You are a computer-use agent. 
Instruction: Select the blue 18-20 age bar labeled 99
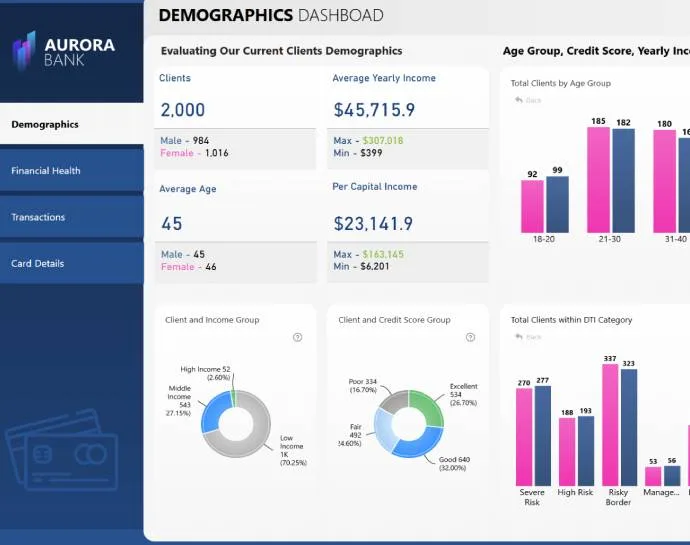point(558,204)
